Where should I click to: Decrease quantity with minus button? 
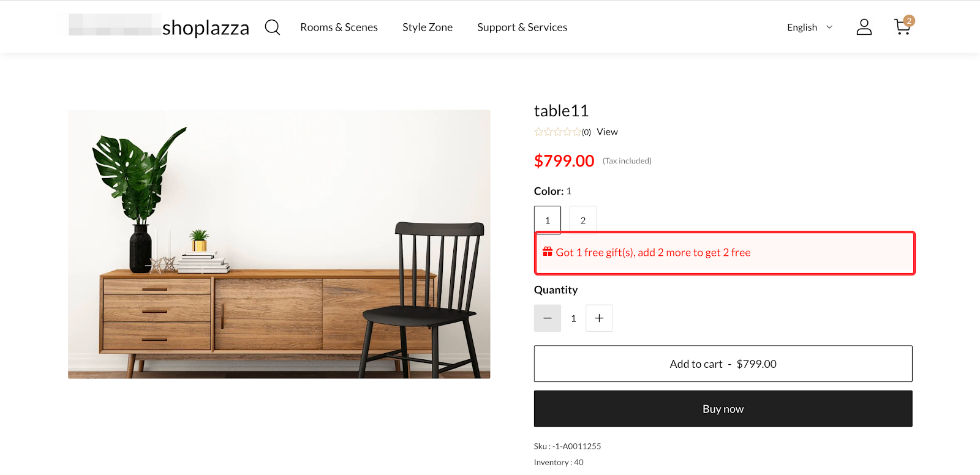click(x=548, y=318)
